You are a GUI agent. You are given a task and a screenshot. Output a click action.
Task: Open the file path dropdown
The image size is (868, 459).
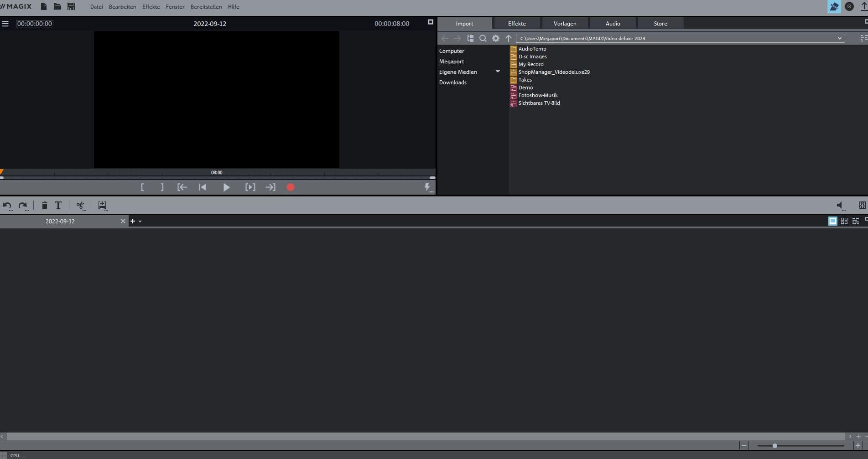tap(839, 39)
